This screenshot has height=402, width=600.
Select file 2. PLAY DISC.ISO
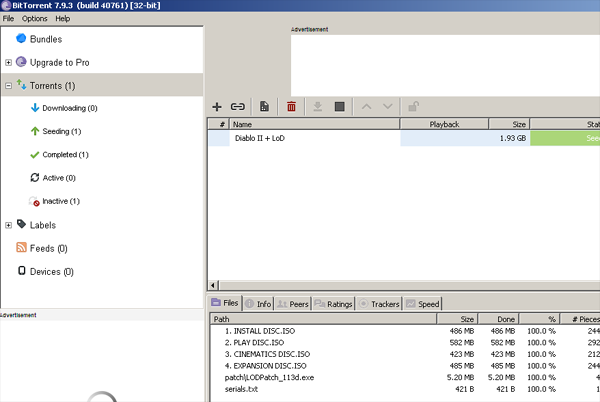click(x=254, y=343)
